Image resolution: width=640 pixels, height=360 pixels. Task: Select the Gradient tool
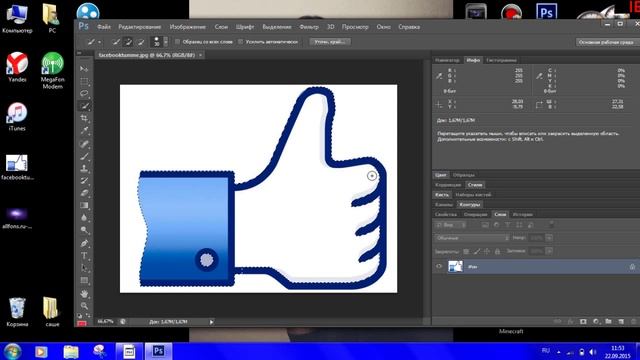coord(84,205)
